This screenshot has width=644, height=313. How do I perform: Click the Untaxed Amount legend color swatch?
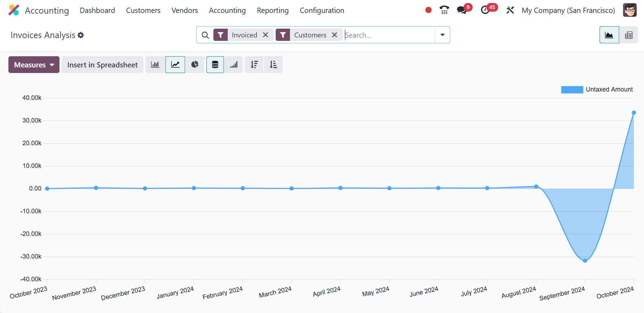click(572, 89)
